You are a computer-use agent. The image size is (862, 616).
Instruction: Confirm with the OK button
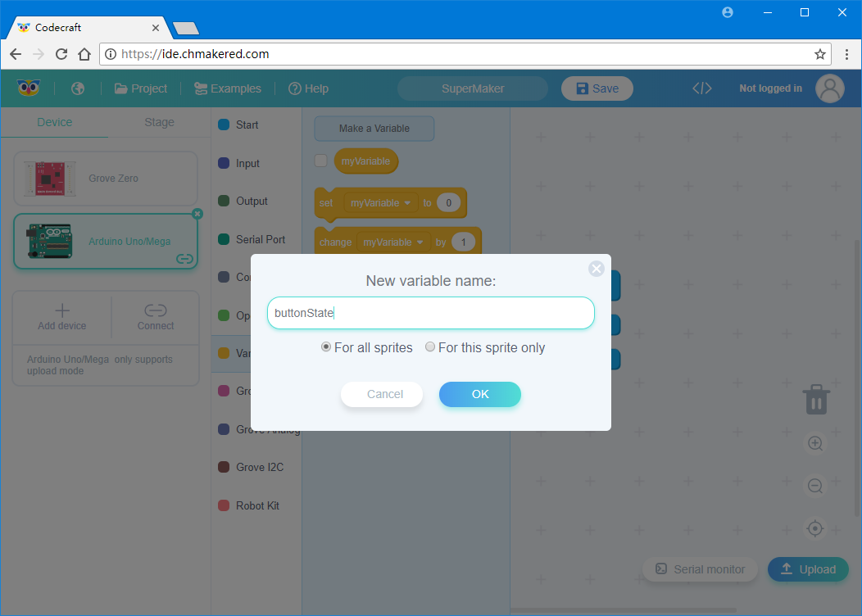479,394
